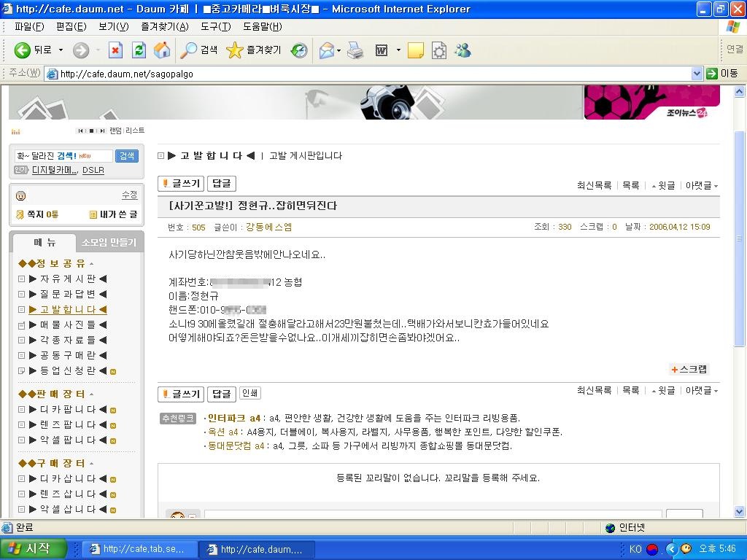Viewport: 747px width, 560px height.
Task: Open the 도움말(H) menu
Action: tap(263, 27)
